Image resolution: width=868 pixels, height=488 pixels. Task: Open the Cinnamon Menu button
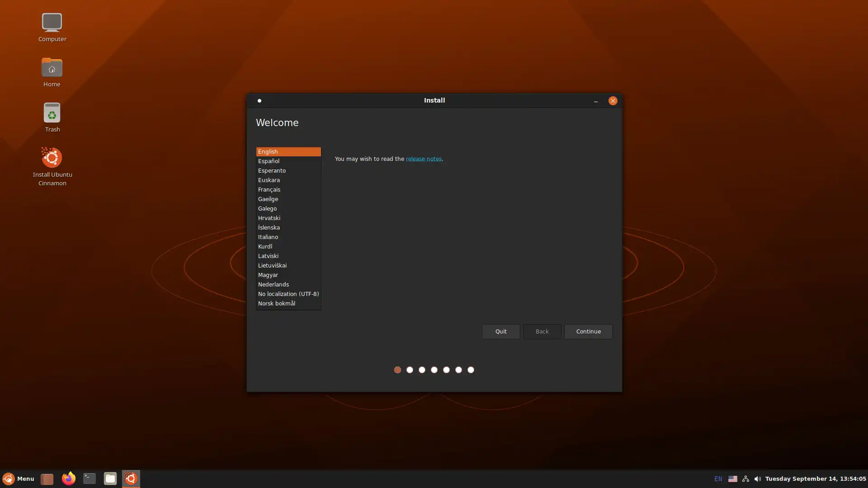[x=19, y=479]
